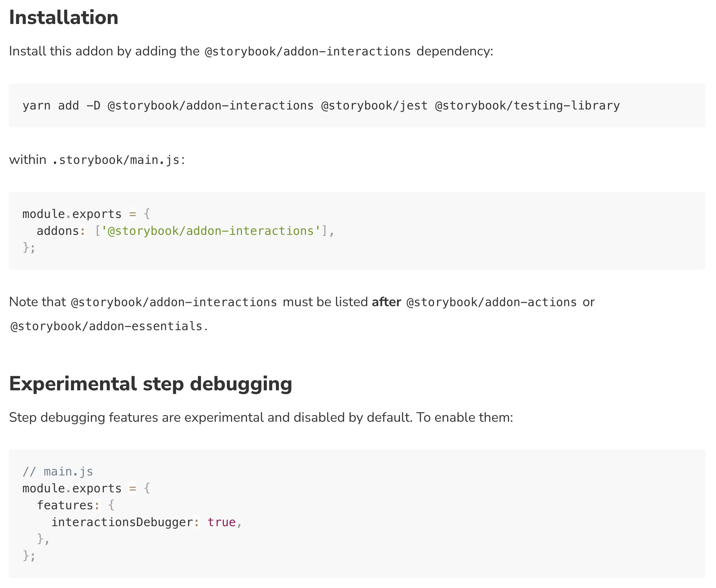
Task: Click '@storybook/testing-library' in yarn command
Action: [x=528, y=106]
